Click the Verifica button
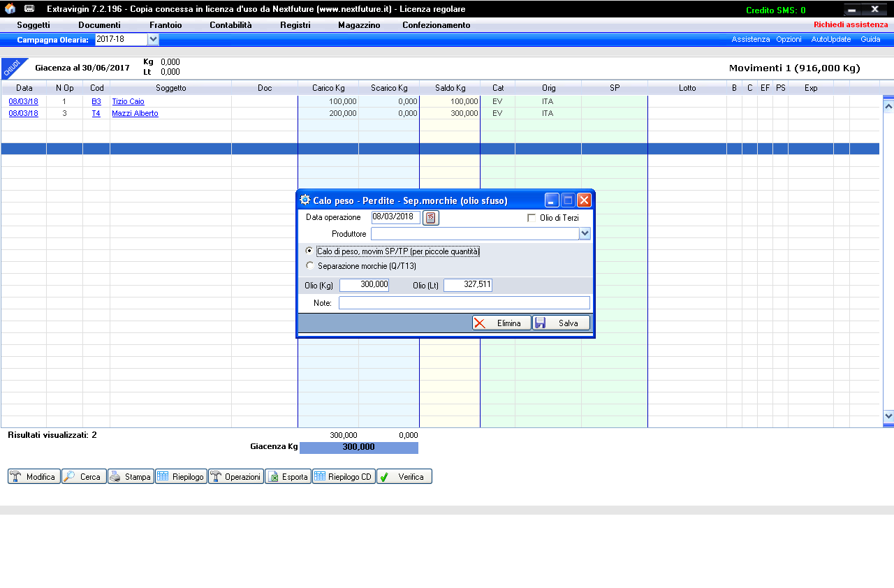This screenshot has width=894, height=588. [404, 477]
